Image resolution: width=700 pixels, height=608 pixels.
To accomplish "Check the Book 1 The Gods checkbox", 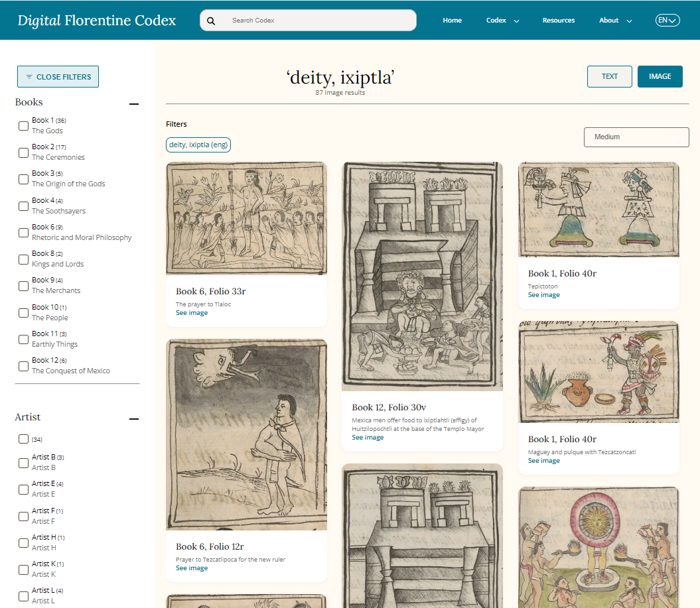I will coord(24,126).
